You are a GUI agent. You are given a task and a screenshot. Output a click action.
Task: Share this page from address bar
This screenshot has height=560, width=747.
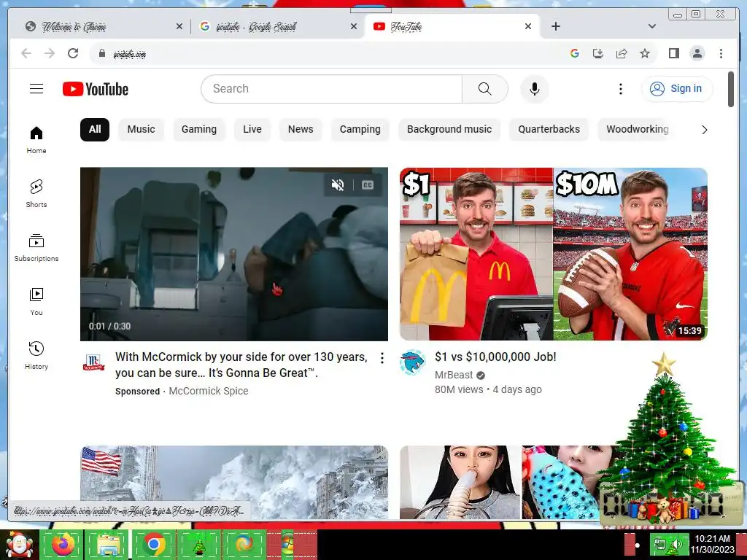[x=622, y=53]
